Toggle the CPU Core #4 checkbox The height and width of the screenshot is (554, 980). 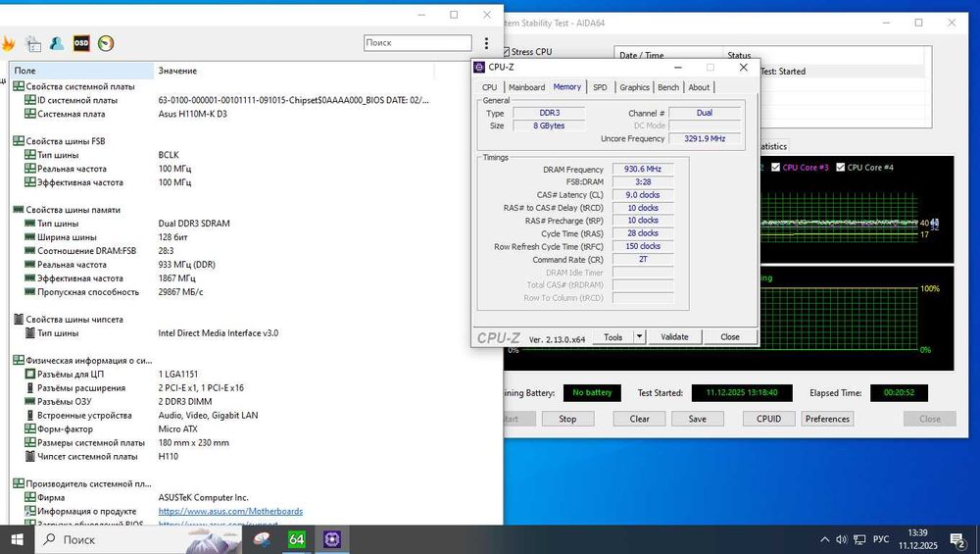(841, 167)
